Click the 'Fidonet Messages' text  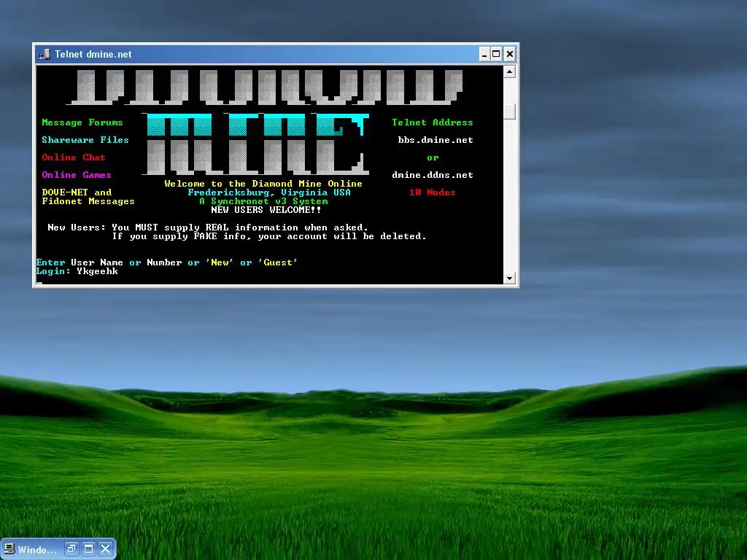pyautogui.click(x=88, y=201)
